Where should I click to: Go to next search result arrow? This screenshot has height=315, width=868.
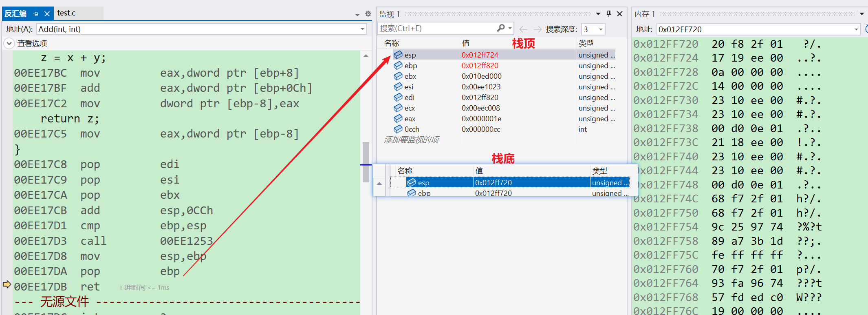pos(538,29)
